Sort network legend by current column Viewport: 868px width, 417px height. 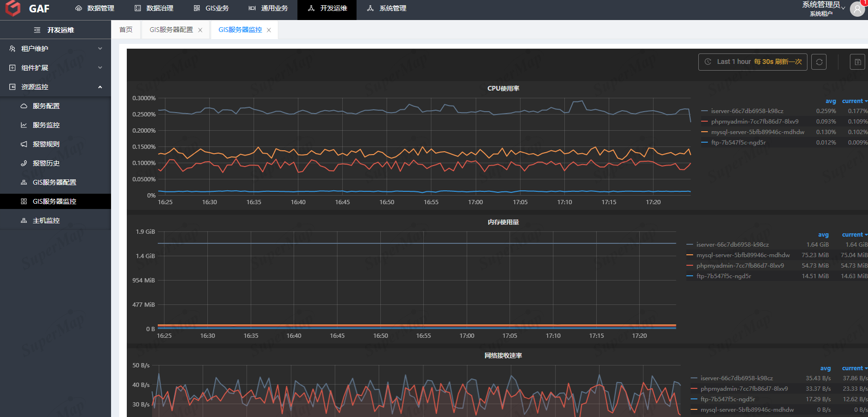click(x=854, y=368)
